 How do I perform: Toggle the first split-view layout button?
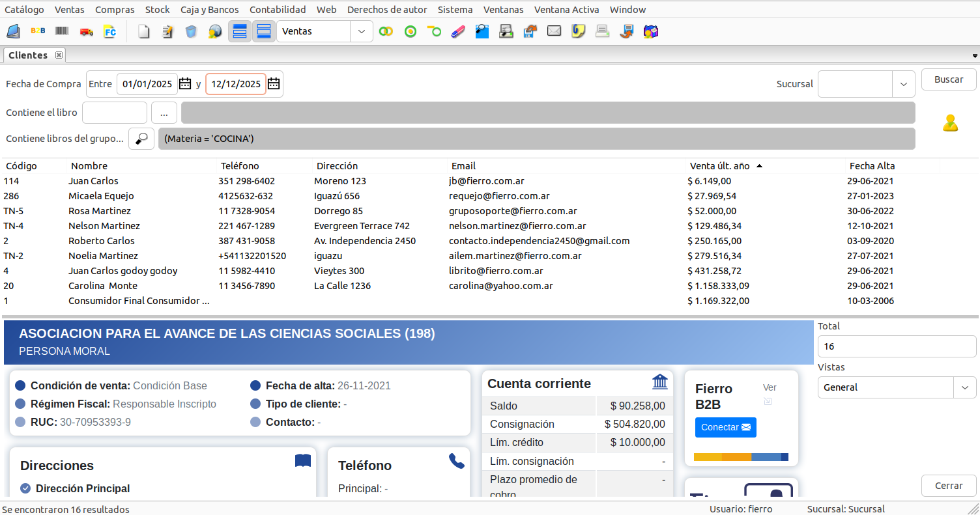(x=240, y=31)
